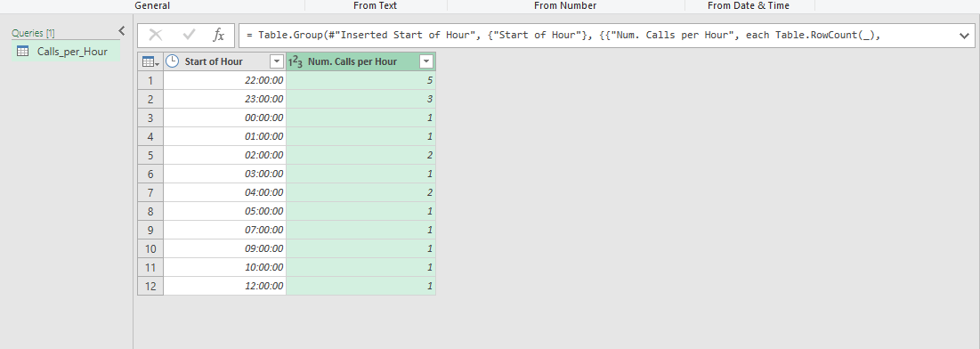The height and width of the screenshot is (349, 980).
Task: Select row number 11
Action: click(150, 267)
